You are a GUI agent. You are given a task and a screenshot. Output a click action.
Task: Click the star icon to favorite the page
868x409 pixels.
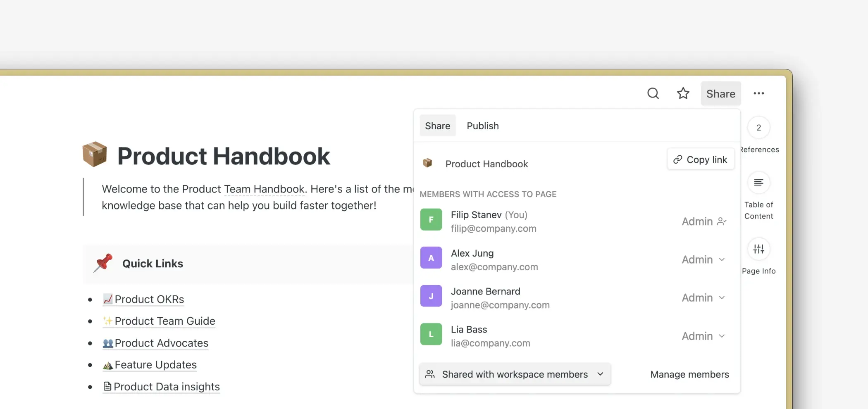(x=683, y=93)
